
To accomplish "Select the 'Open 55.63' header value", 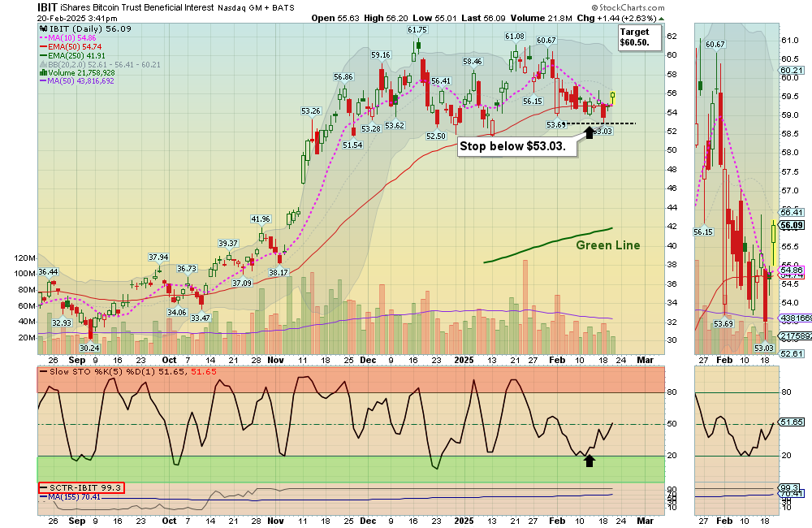I will coord(335,18).
